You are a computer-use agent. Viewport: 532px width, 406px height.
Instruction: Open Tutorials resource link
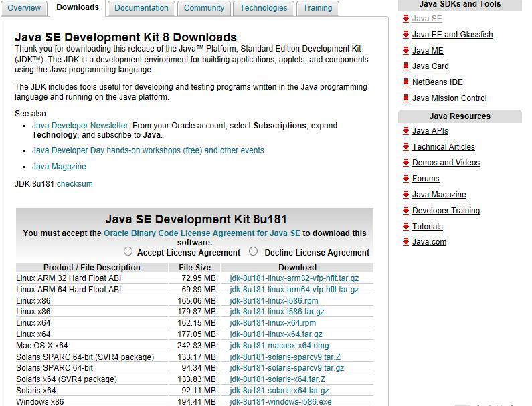coord(428,227)
